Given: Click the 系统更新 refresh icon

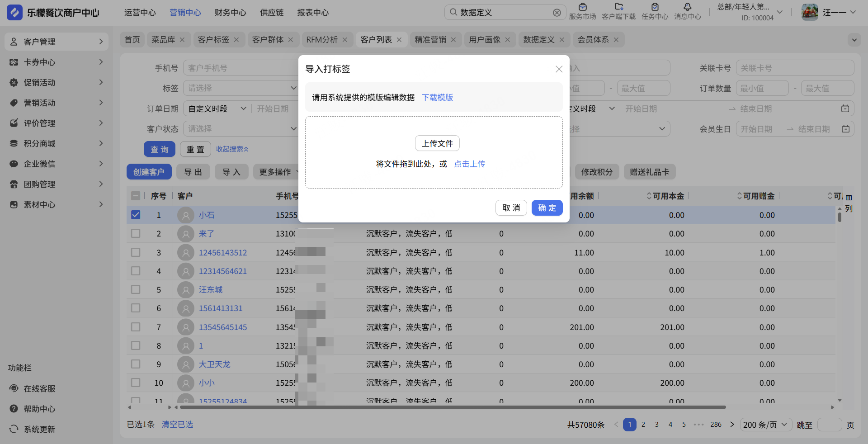Looking at the screenshot, I should pyautogui.click(x=14, y=429).
